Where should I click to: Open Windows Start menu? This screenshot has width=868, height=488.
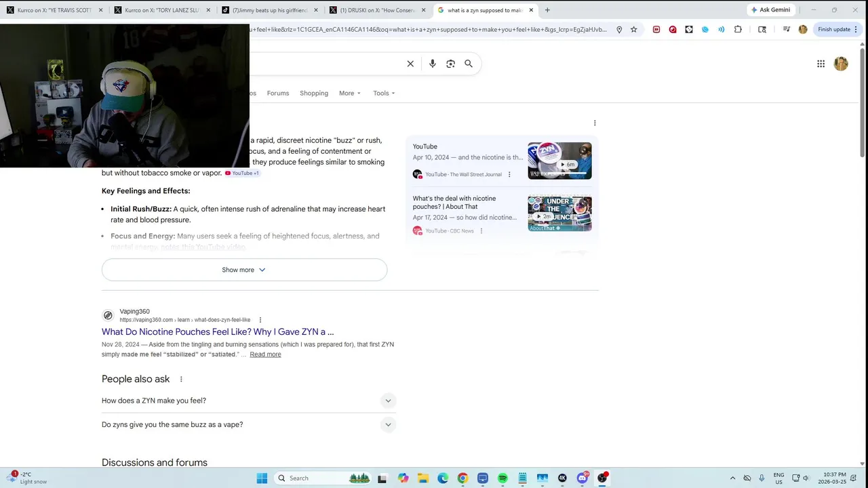[262, 479]
